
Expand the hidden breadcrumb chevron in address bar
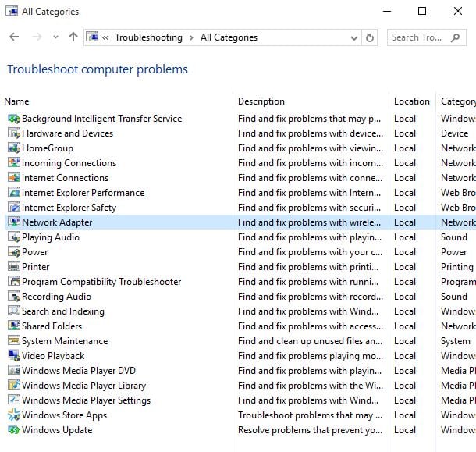pos(105,37)
